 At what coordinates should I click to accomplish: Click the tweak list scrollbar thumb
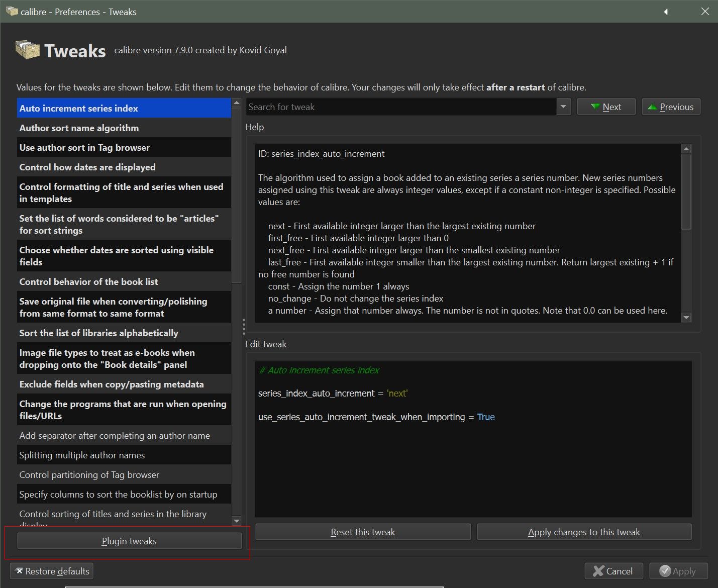pos(237,195)
